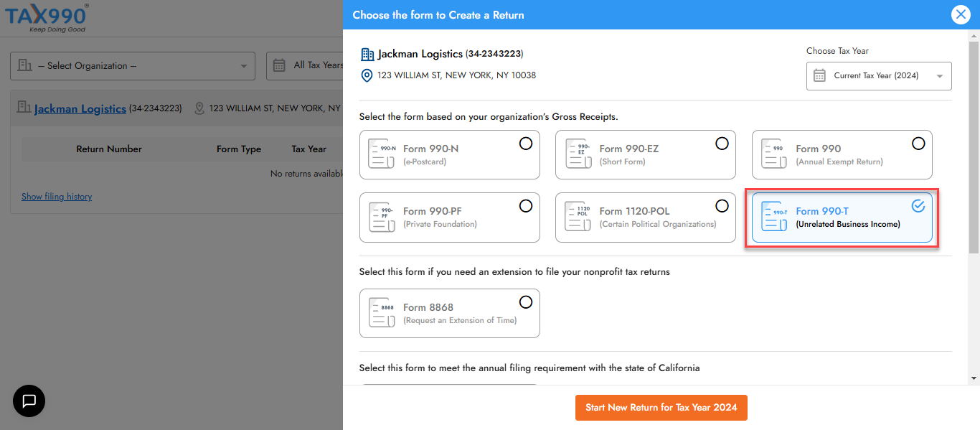Click the Jackman Logistics name in dialog

point(420,54)
